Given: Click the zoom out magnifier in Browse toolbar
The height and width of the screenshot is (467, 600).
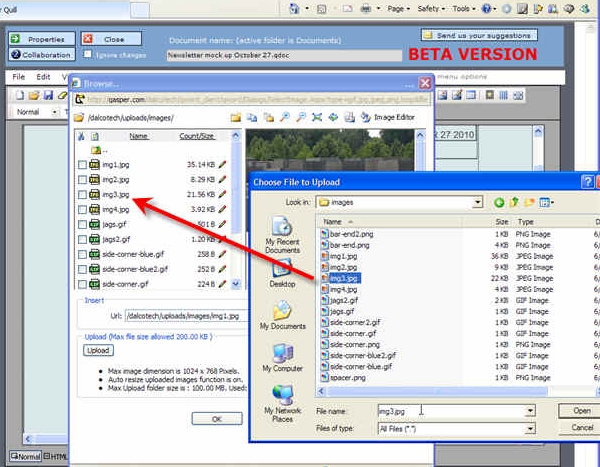Looking at the screenshot, I should 301,118.
